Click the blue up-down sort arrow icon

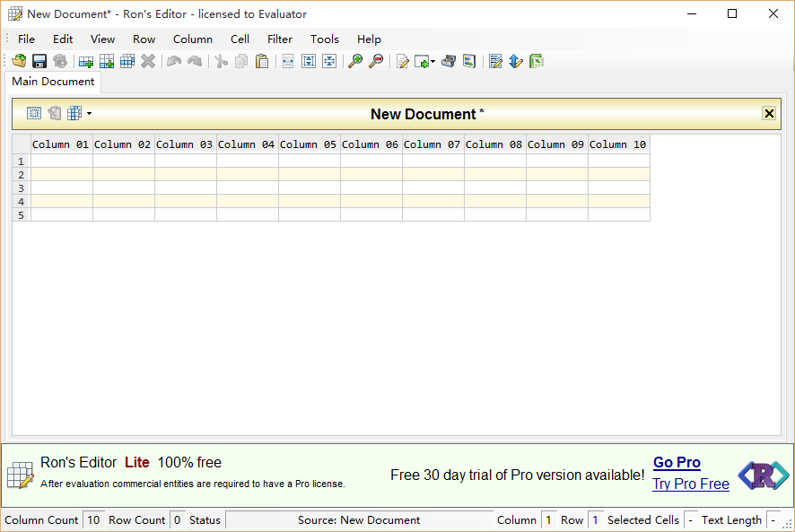[516, 61]
